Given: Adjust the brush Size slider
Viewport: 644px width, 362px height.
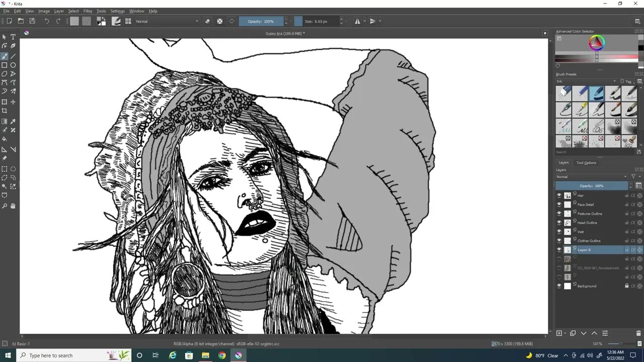Looking at the screenshot, I should pyautogui.click(x=317, y=21).
